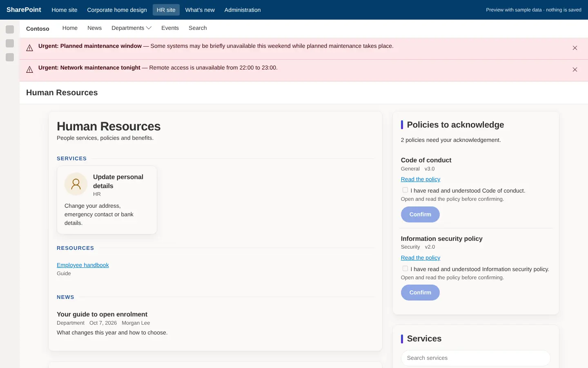Click the first left rail app square
Screen dimensions: 588x368
click(10, 29)
